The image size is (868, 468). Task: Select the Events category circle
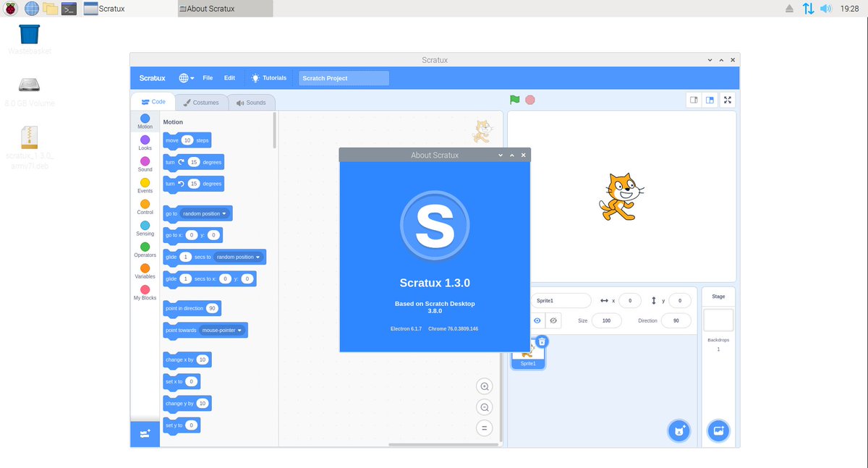pyautogui.click(x=145, y=182)
